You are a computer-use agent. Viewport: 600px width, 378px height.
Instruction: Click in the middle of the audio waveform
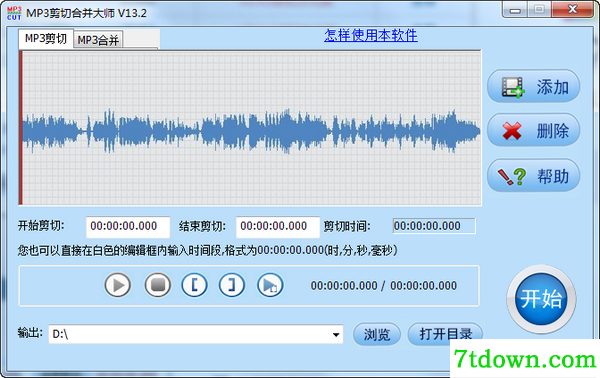[x=251, y=131]
